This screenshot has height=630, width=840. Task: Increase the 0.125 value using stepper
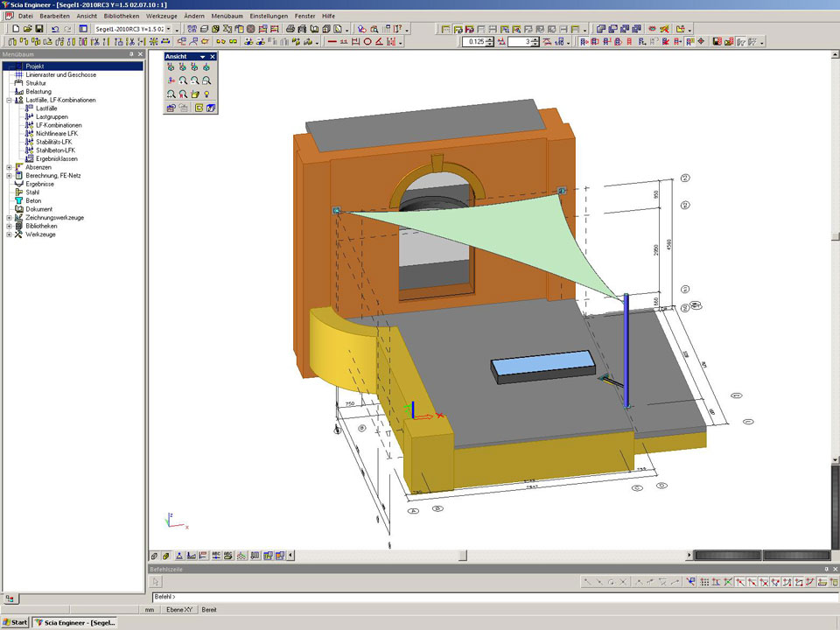[491, 38]
